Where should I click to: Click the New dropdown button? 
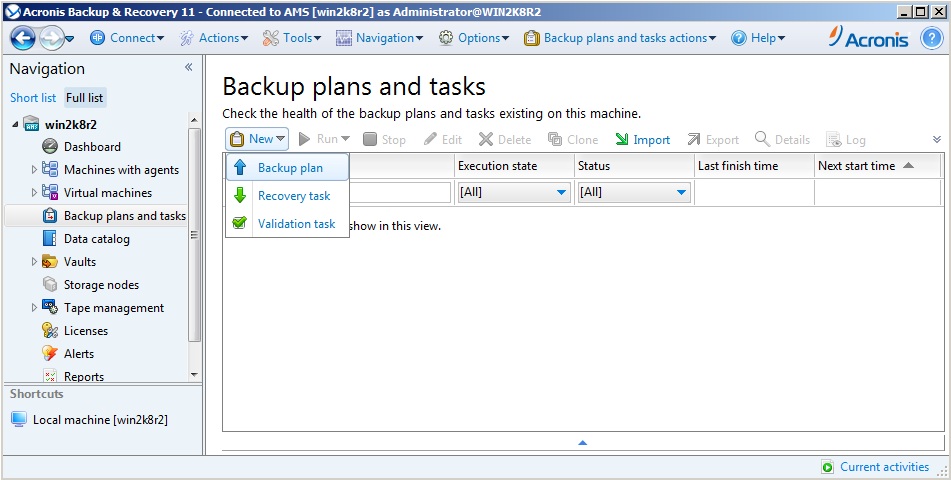coord(257,140)
